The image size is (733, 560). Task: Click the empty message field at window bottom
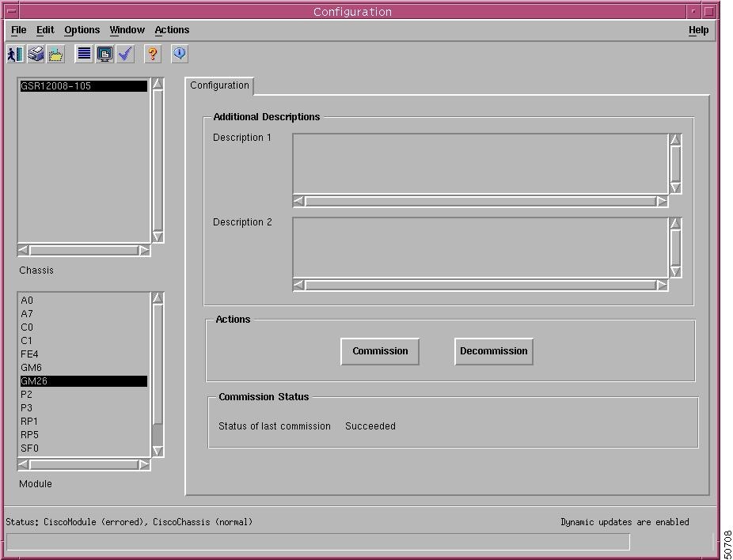pyautogui.click(x=318, y=543)
